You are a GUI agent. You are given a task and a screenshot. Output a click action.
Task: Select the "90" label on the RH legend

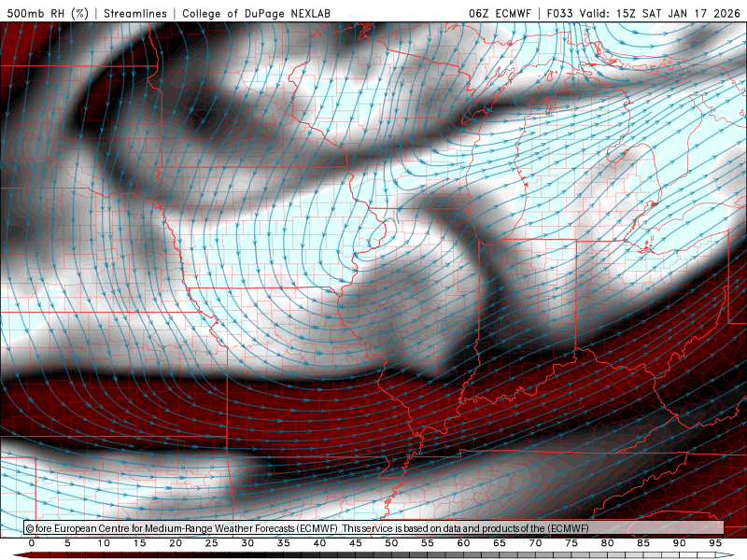[x=679, y=543]
